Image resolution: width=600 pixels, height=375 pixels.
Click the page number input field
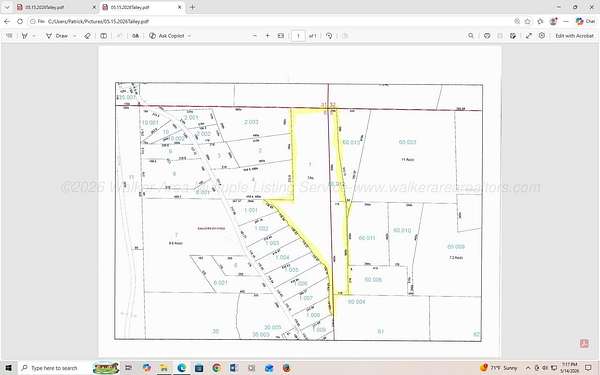coord(298,36)
